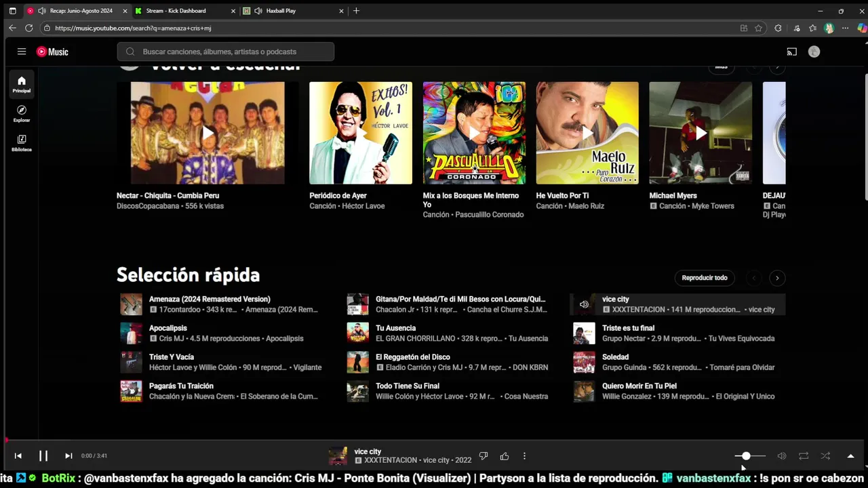Go to next page of Selección rápida
This screenshot has width=868, height=488.
coord(777,278)
